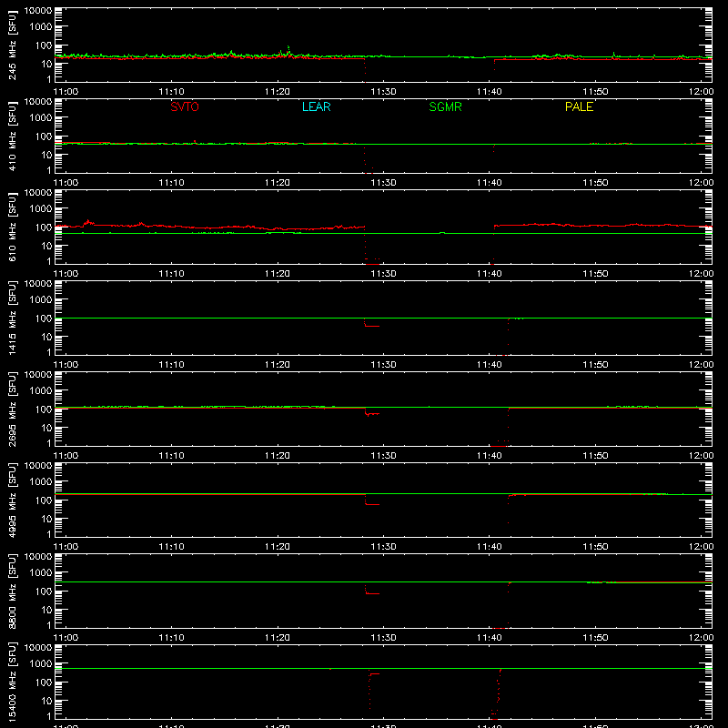Click the 10 tick value on 4995 MHz axis
The width and height of the screenshot is (728, 728).
(x=46, y=519)
